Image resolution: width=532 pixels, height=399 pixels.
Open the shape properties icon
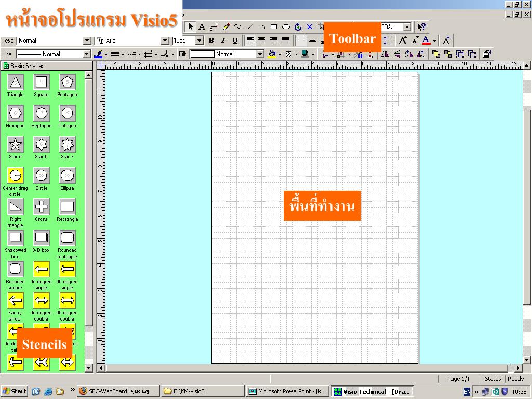[486, 54]
